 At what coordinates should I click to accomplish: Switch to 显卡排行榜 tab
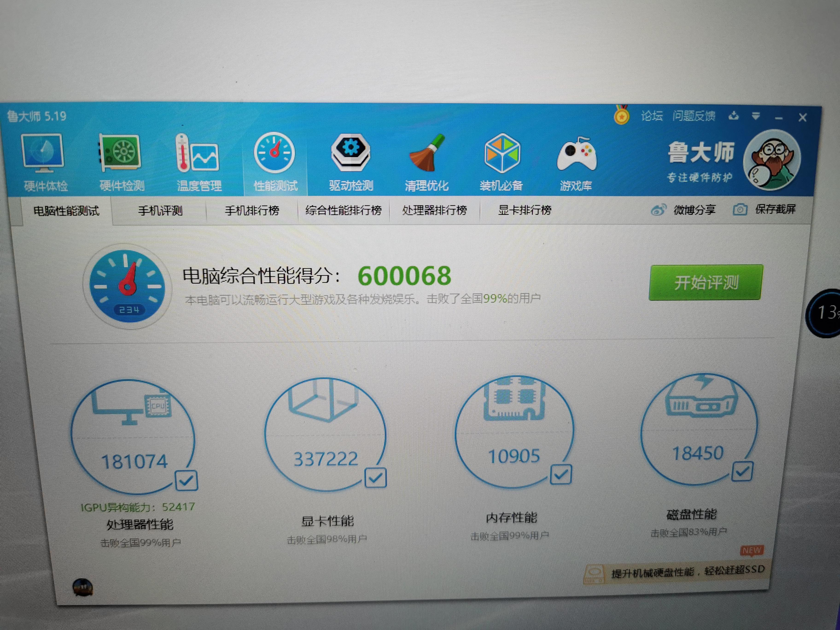525,210
